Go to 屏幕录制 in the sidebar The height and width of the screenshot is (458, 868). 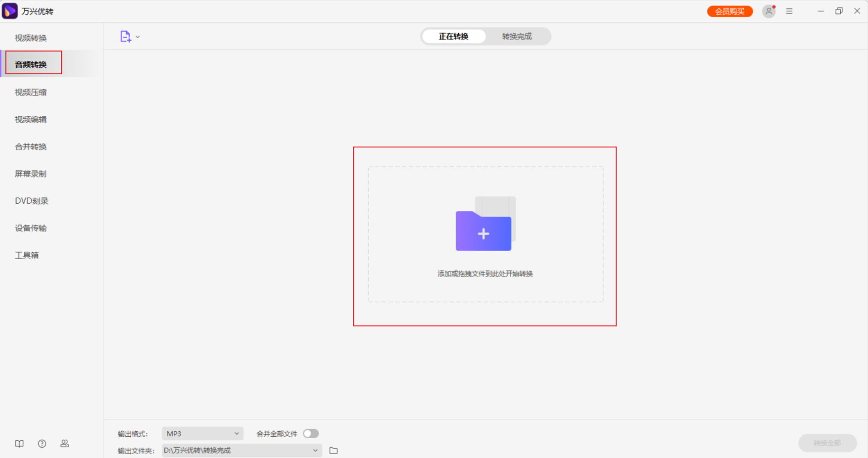pyautogui.click(x=31, y=174)
